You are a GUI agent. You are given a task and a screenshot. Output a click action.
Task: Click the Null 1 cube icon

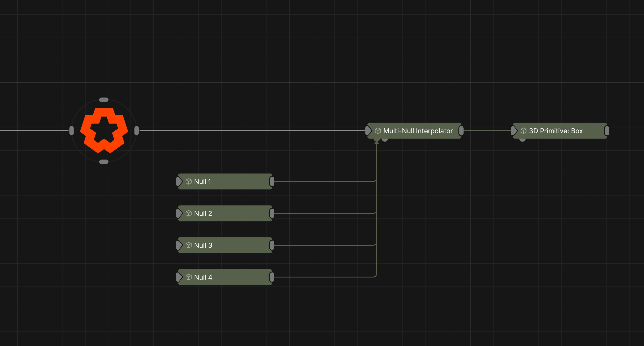coord(189,181)
